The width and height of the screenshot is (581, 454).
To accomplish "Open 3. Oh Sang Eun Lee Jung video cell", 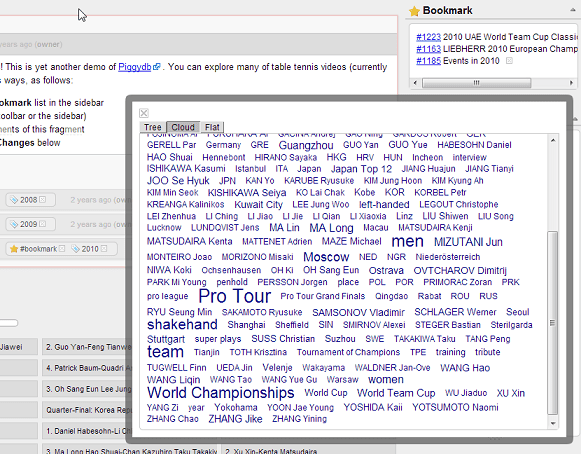I will pos(87,389).
